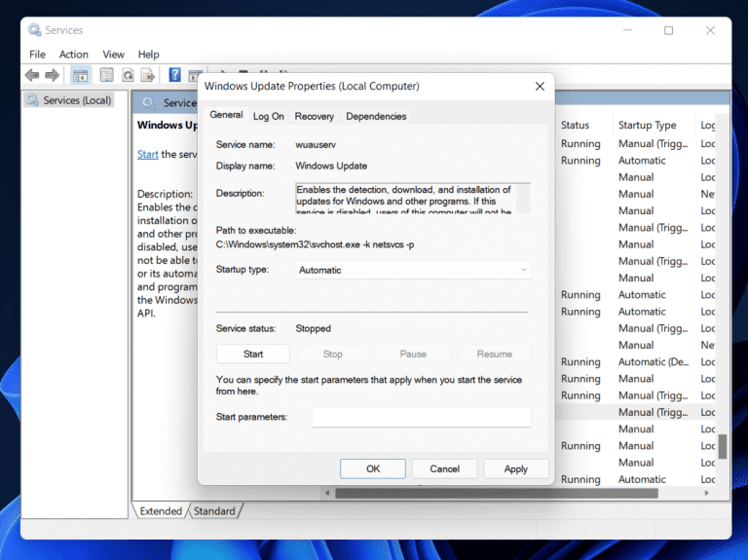Image resolution: width=748 pixels, height=560 pixels.
Task: Switch to the Log On tab
Action: click(268, 117)
